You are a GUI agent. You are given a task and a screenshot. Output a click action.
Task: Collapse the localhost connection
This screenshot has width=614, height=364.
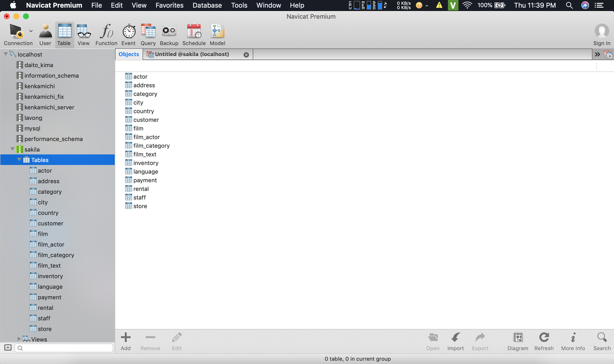6,54
